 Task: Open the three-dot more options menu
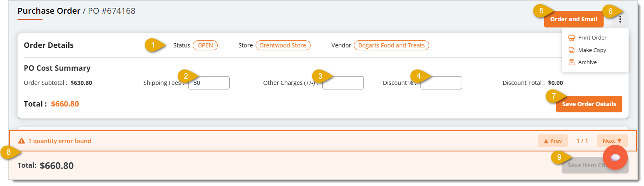[620, 19]
